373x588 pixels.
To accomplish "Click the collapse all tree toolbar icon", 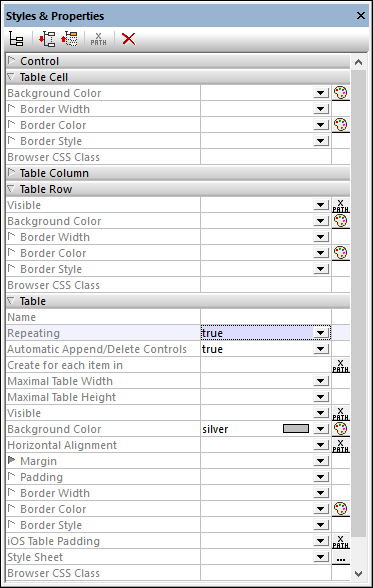I will pyautogui.click(x=69, y=39).
